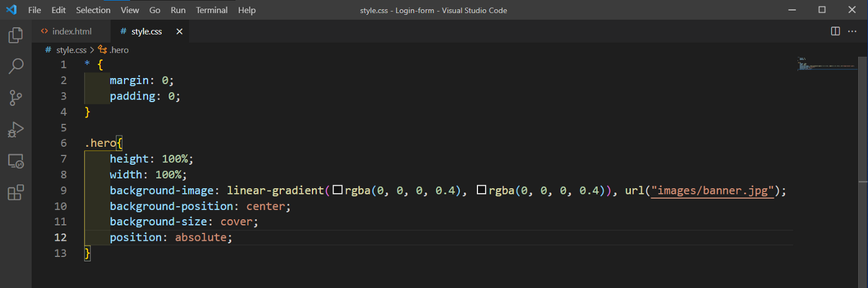868x288 pixels.
Task: Maximize the Visual Studio Code window
Action: pyautogui.click(x=822, y=10)
